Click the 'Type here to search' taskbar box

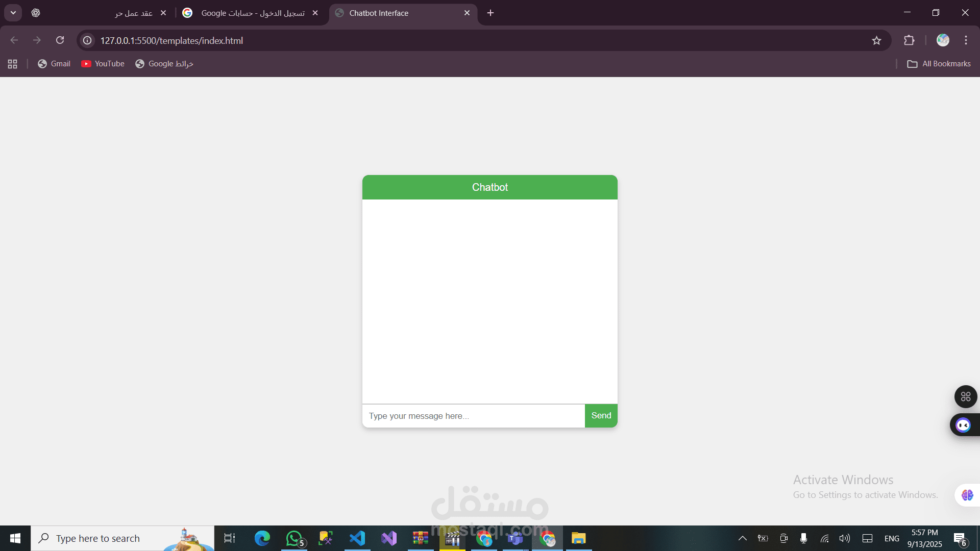click(x=122, y=538)
